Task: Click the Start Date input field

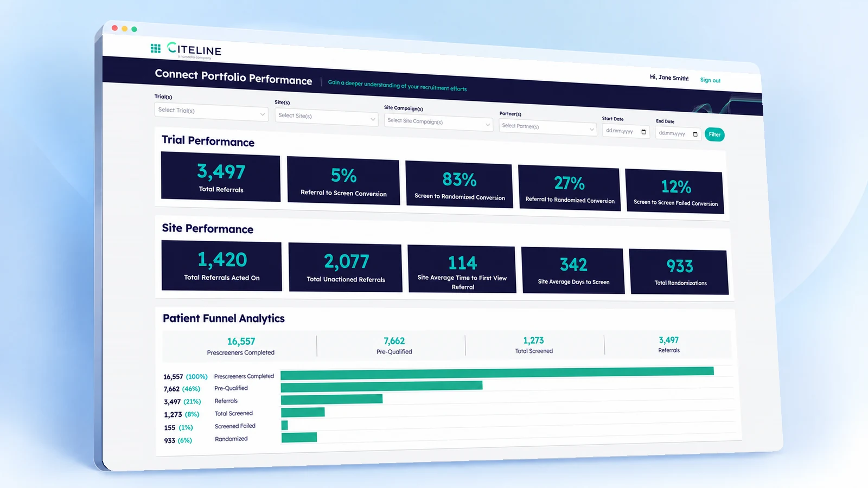Action: click(x=626, y=131)
